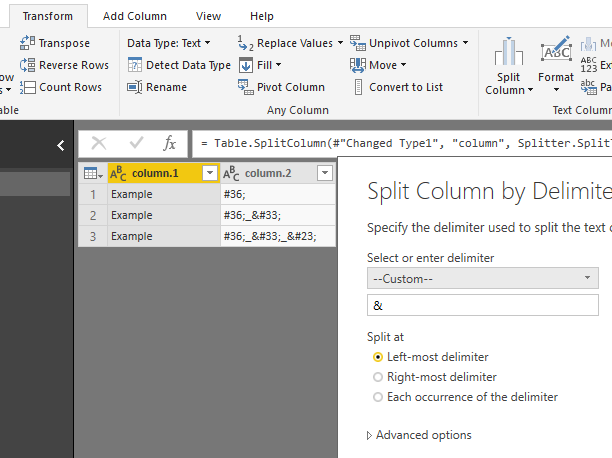Click the Rename label
This screenshot has width=612, height=458.
(x=166, y=87)
